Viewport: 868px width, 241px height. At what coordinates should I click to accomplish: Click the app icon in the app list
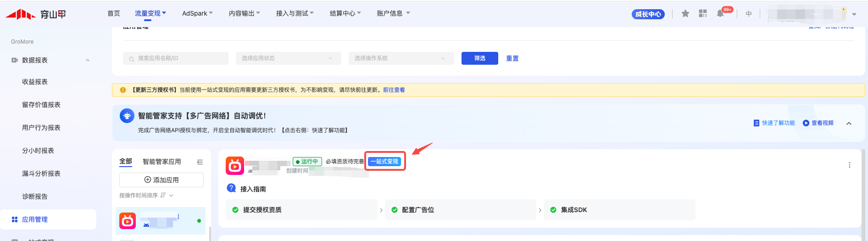(128, 221)
